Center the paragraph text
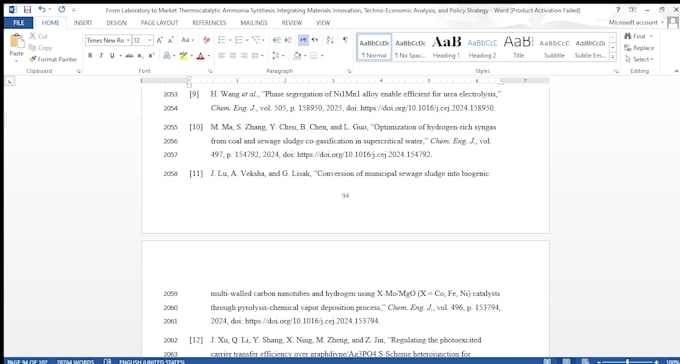The width and height of the screenshot is (680, 364). (233, 56)
